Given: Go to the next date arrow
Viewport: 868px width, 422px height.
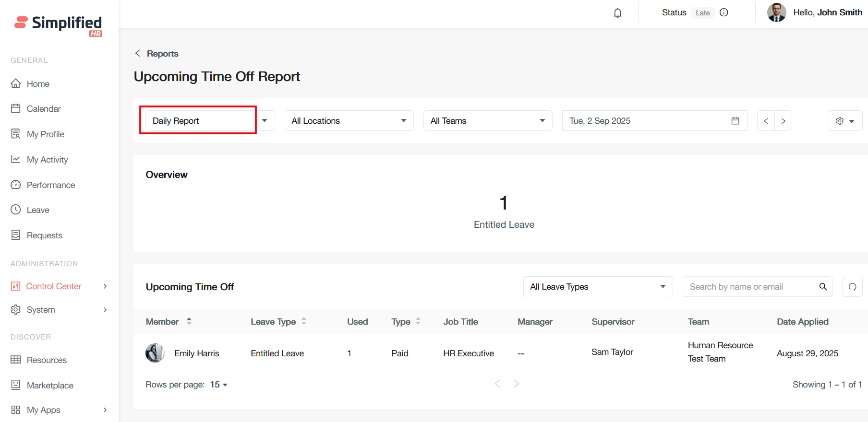Looking at the screenshot, I should tap(783, 121).
